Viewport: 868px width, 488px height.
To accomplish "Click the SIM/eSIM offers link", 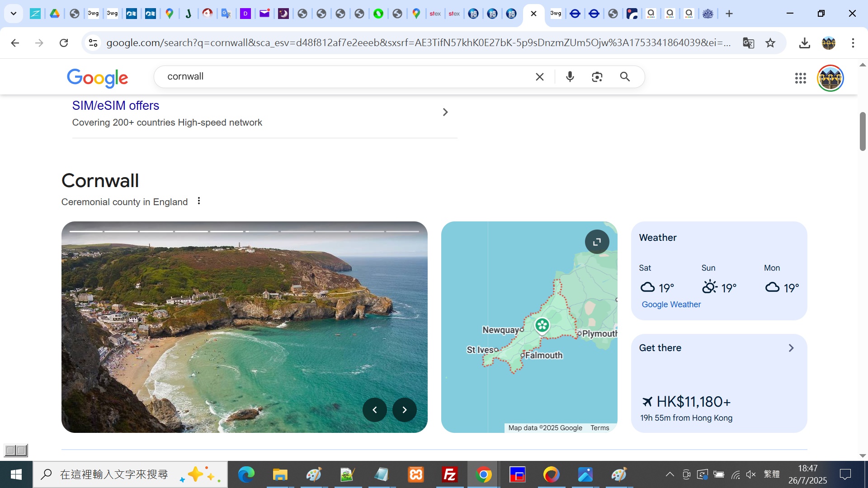I will (x=116, y=106).
